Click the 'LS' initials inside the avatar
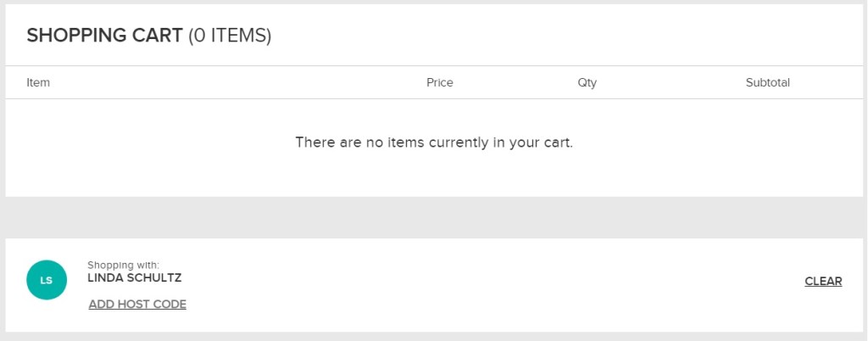868x341 pixels. click(x=47, y=281)
